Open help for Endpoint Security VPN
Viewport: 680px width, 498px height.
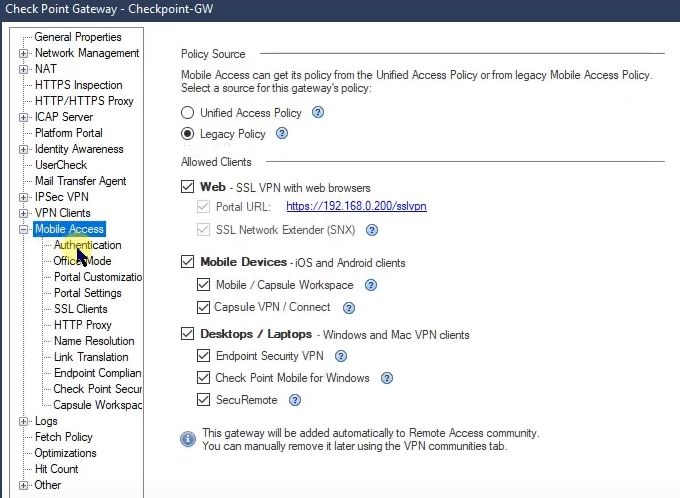tap(341, 356)
